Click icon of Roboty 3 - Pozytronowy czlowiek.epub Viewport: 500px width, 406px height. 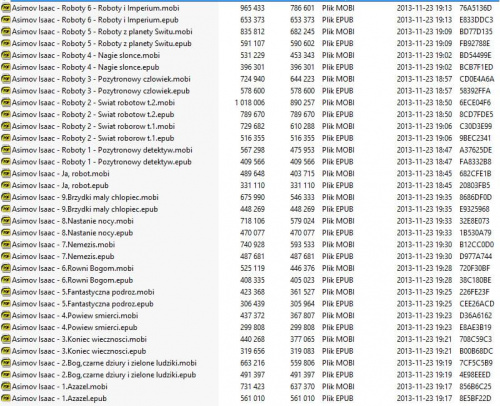click(5, 91)
